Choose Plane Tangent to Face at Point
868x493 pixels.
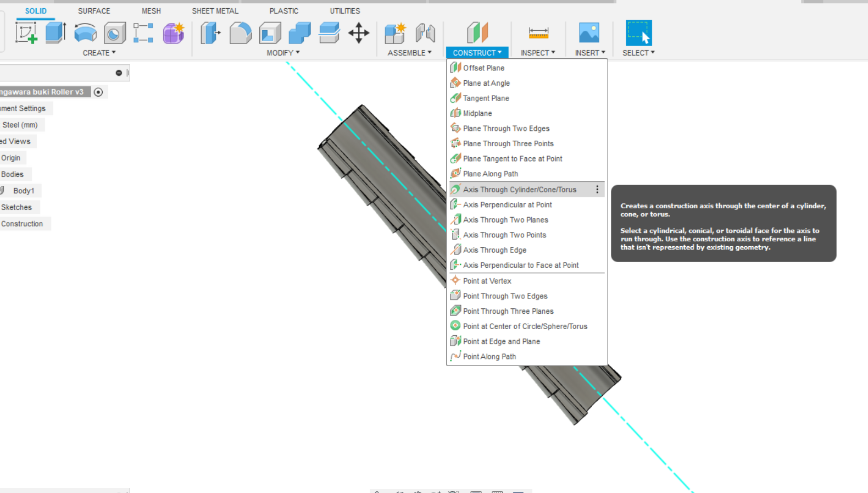coord(527,159)
